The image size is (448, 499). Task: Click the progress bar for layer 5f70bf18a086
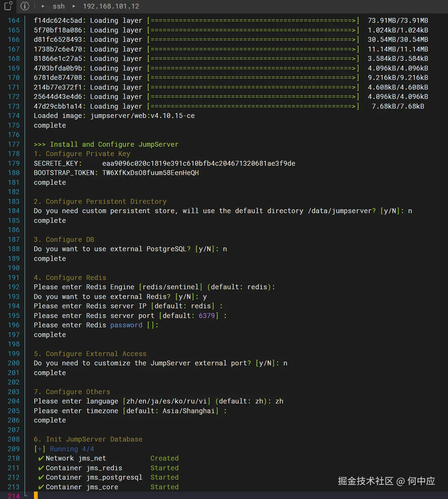[x=253, y=30]
